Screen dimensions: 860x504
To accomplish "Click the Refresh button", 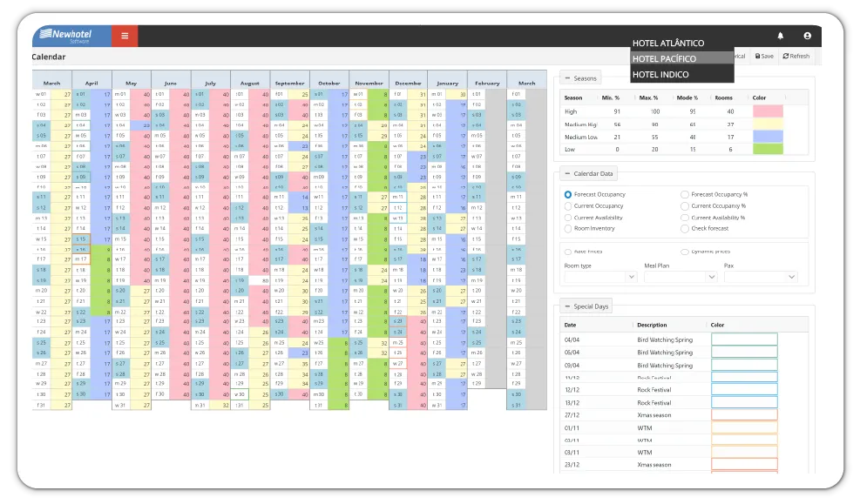I will [x=796, y=56].
